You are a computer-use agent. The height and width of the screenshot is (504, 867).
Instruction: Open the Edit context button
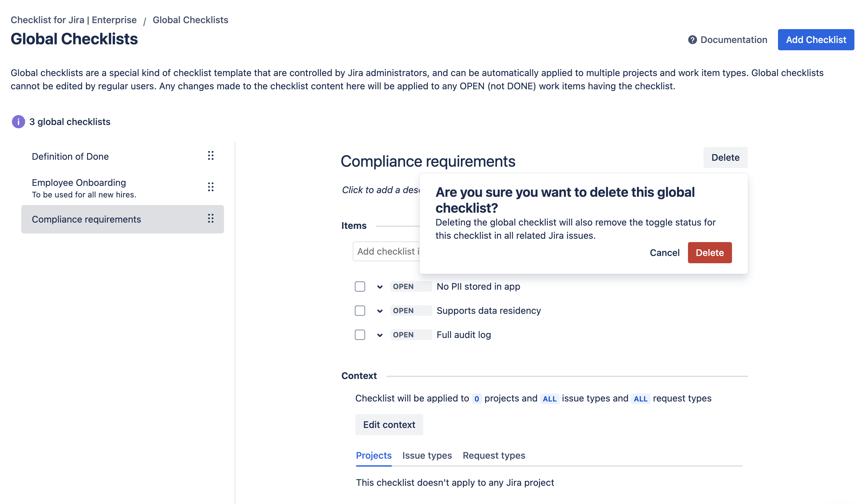(x=389, y=425)
